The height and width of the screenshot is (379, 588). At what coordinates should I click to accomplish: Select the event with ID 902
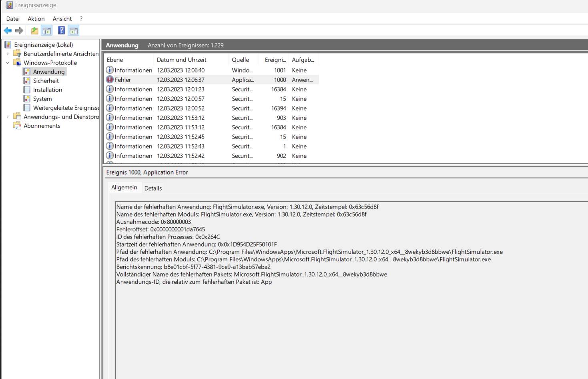pyautogui.click(x=212, y=156)
